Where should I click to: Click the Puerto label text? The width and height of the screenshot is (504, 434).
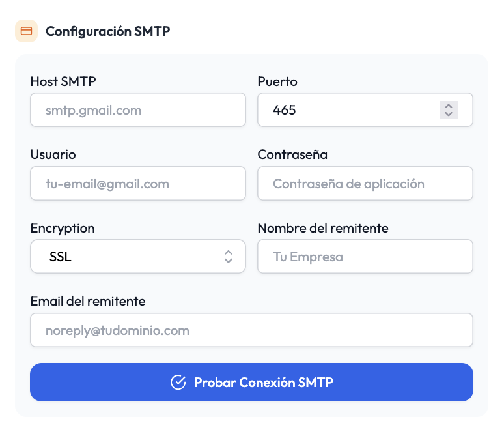coord(277,81)
